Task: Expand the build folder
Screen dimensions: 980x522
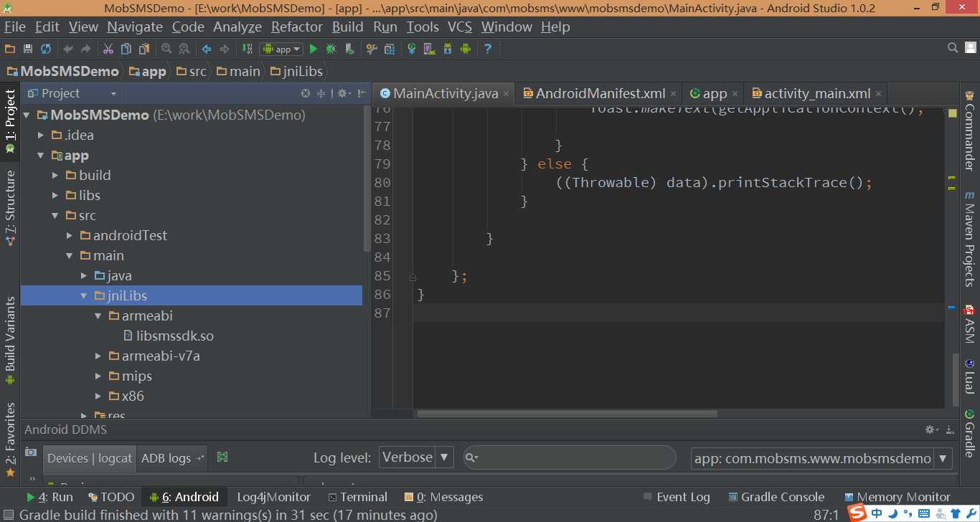Action: click(55, 175)
